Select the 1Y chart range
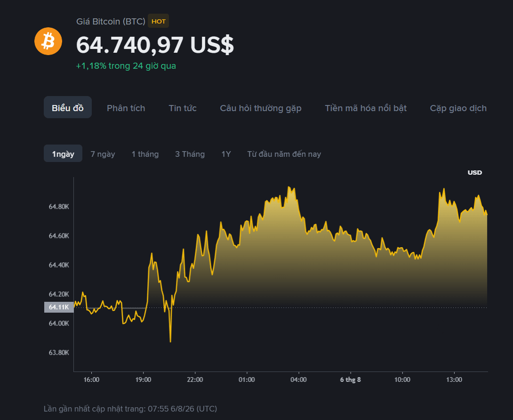The height and width of the screenshot is (420, 513). pyautogui.click(x=226, y=154)
